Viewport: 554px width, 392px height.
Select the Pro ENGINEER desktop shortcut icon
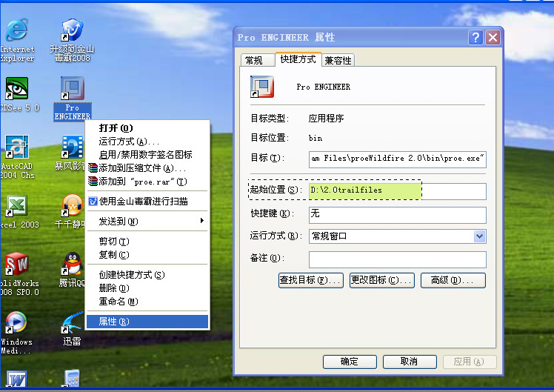pos(73,88)
